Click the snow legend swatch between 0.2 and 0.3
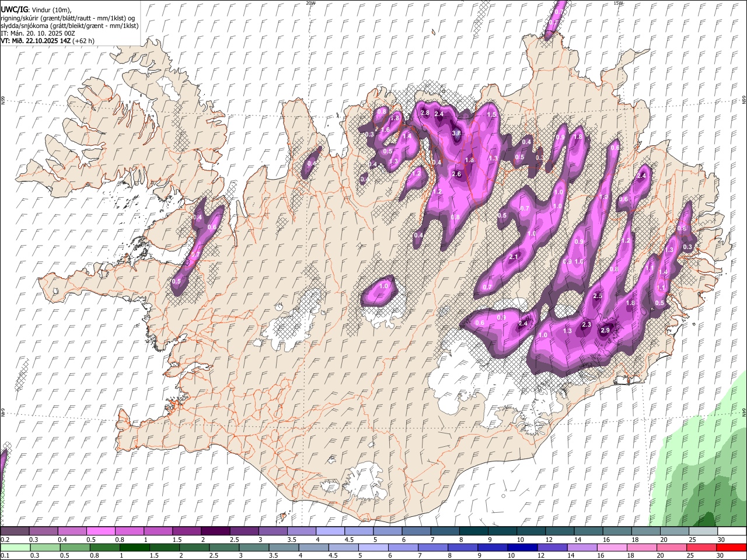Screen dimensions: 747x560 (x=15, y=531)
